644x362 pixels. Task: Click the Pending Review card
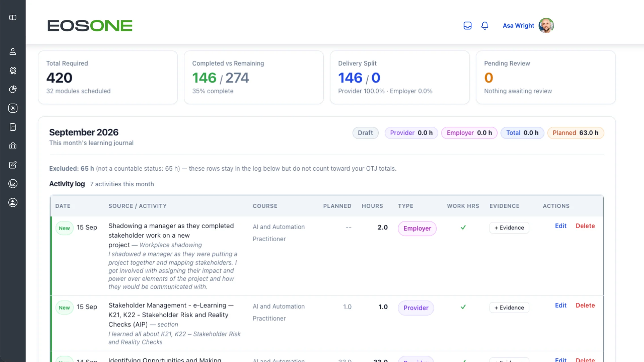(x=545, y=77)
